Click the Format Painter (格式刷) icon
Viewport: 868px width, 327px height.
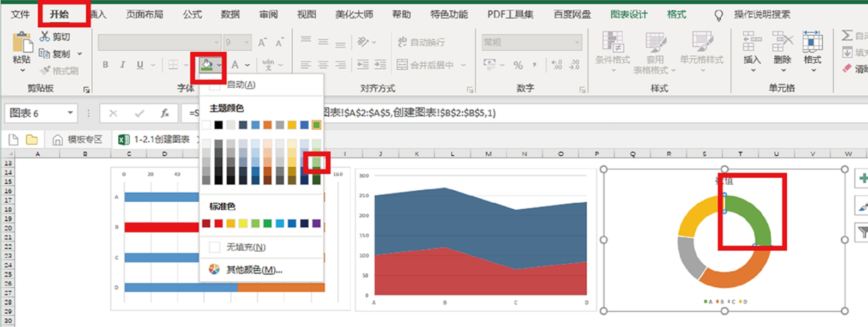(x=46, y=70)
